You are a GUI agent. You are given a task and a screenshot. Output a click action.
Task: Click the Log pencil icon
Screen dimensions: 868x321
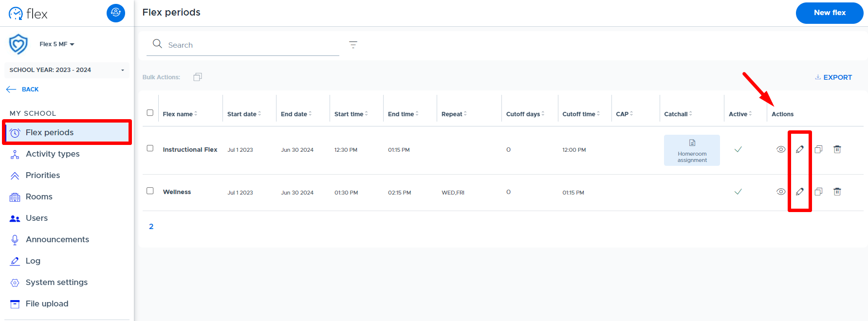coord(15,261)
